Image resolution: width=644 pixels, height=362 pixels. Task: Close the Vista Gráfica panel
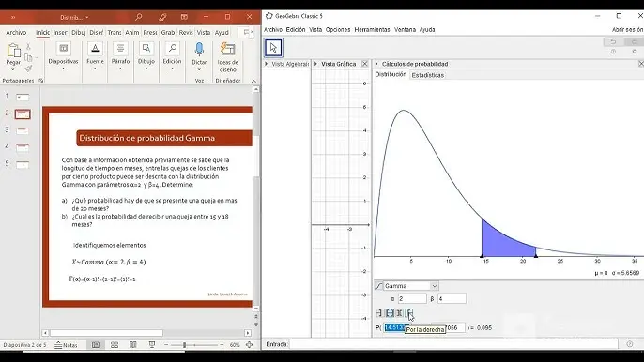pyautogui.click(x=364, y=64)
